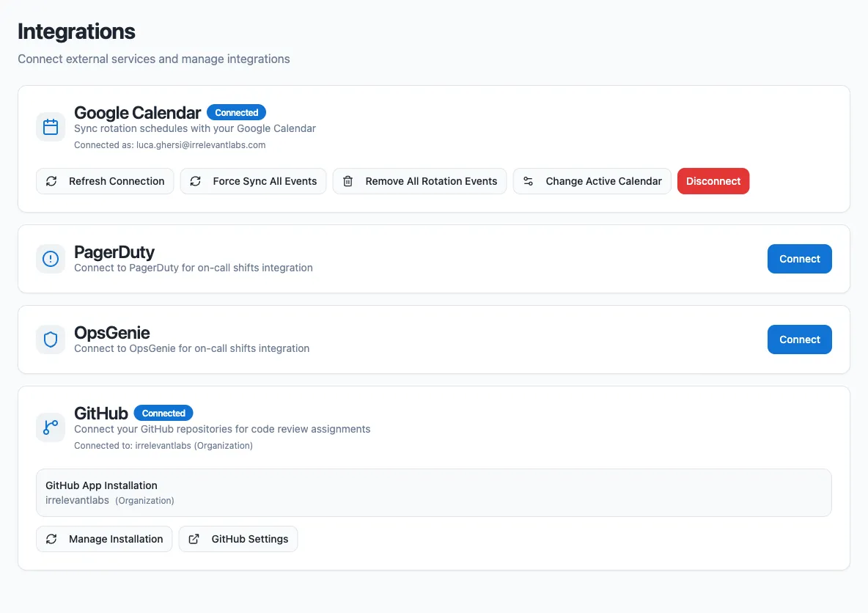The image size is (868, 613).
Task: Click the Integrations page heading
Action: (x=76, y=32)
